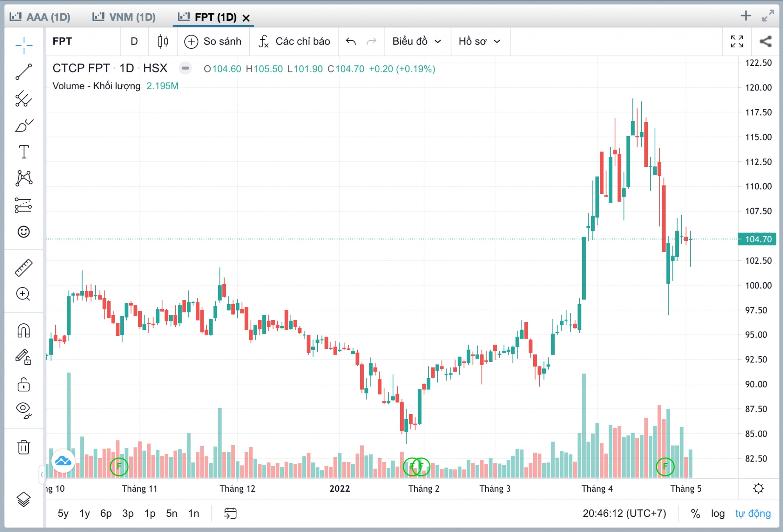Viewport: 783px width, 532px height.
Task: Set range to 1p
Action: pos(150,513)
